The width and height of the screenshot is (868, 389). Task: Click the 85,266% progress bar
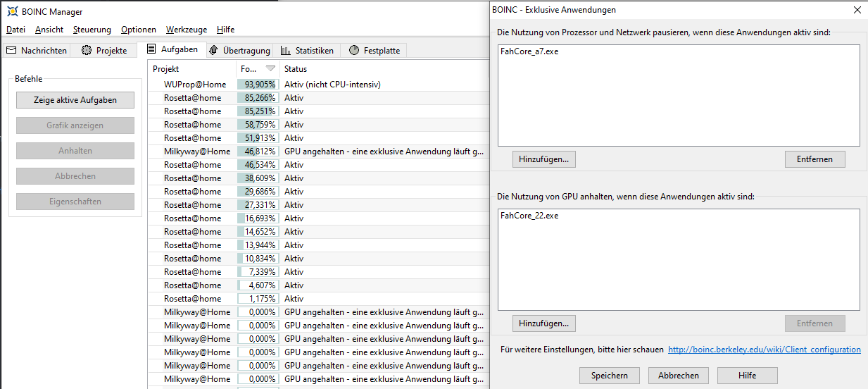258,98
